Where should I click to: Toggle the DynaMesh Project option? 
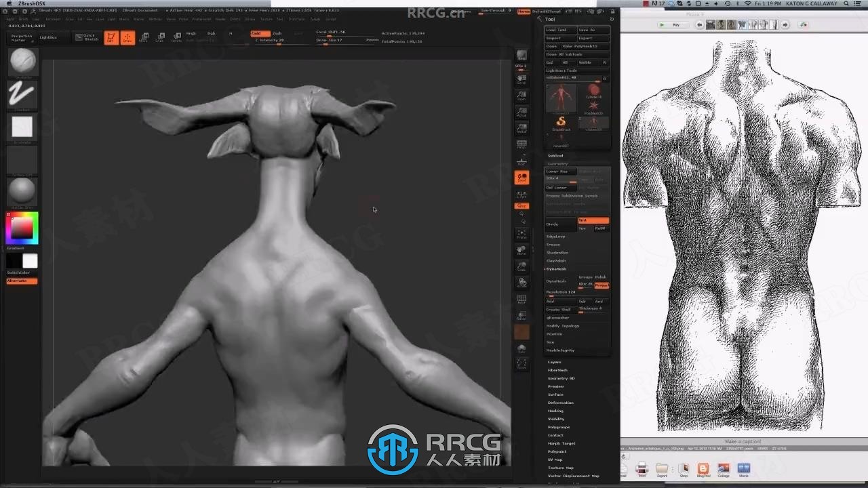601,285
